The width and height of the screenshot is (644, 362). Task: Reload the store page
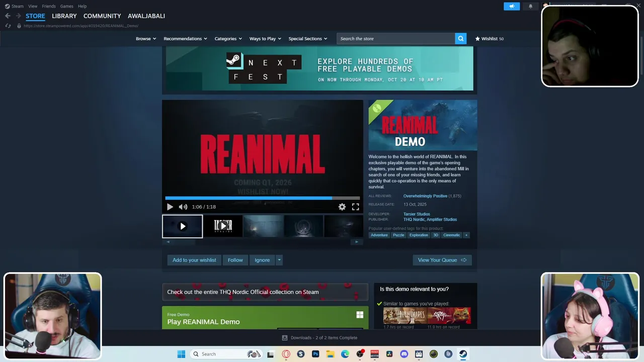tap(8, 26)
